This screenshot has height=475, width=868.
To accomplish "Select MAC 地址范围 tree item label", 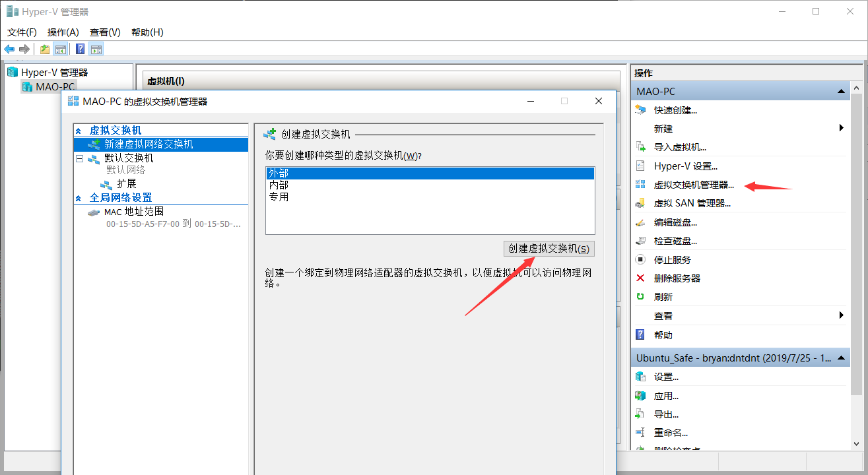I will click(x=134, y=212).
